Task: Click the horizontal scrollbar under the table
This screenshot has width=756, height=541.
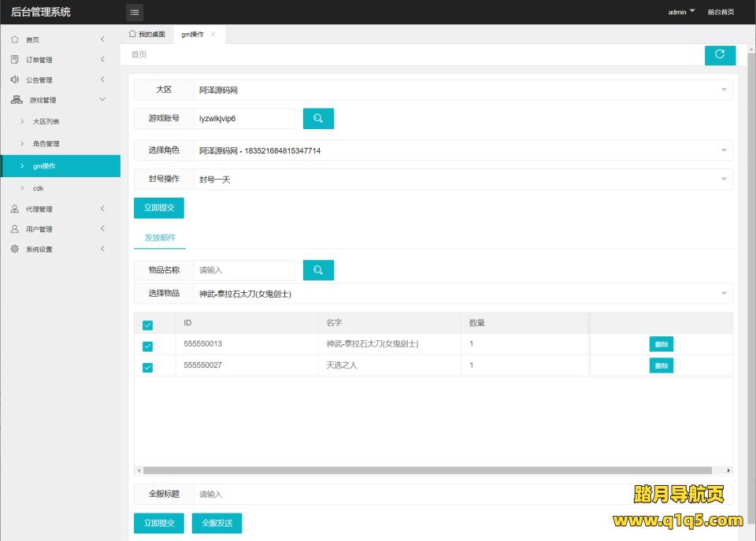Action: point(433,470)
